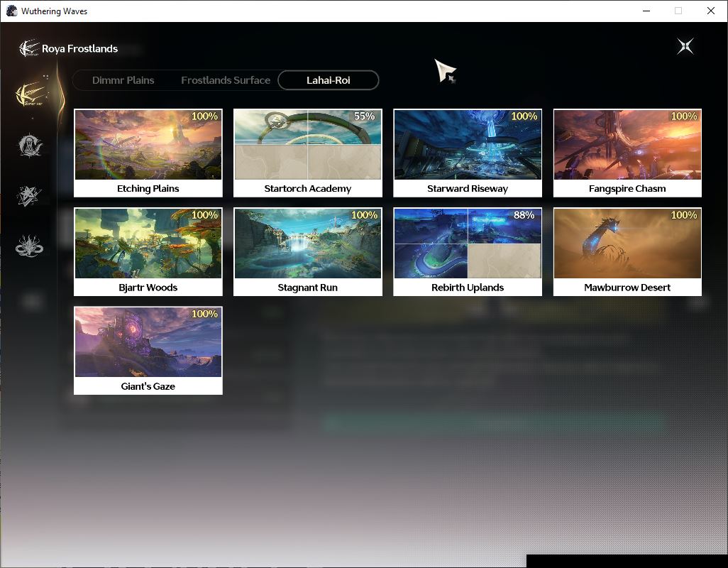
Task: Switch to the Dimmr Plains tab
Action: click(123, 80)
